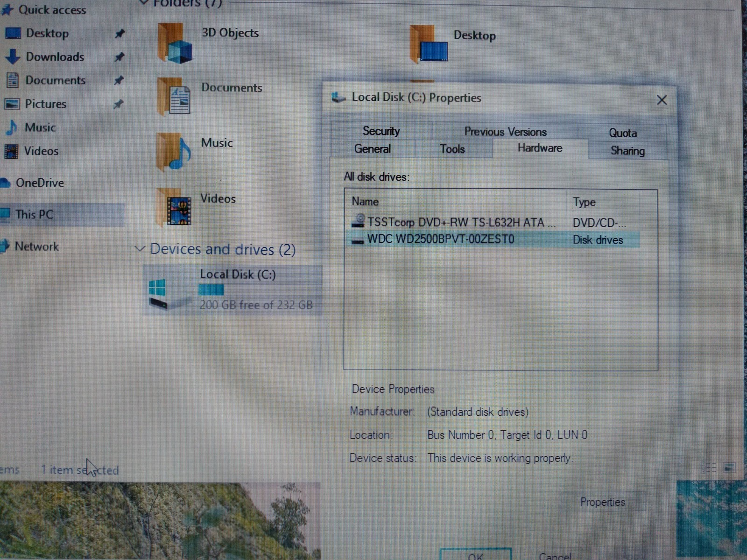The image size is (747, 560).
Task: Unpin Pictures using its pin icon
Action: click(118, 104)
